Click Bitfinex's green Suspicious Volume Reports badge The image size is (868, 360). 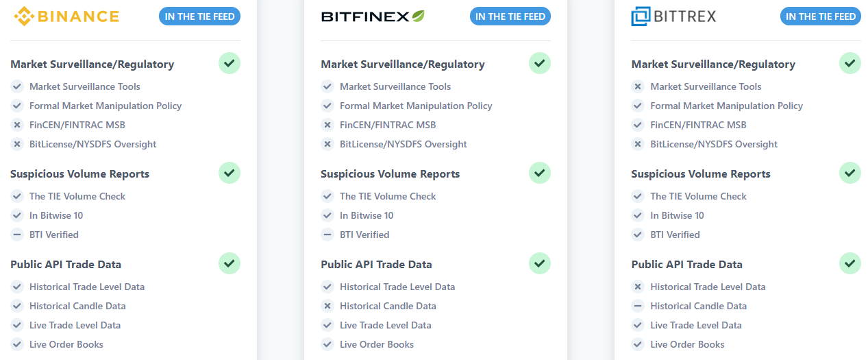540,173
